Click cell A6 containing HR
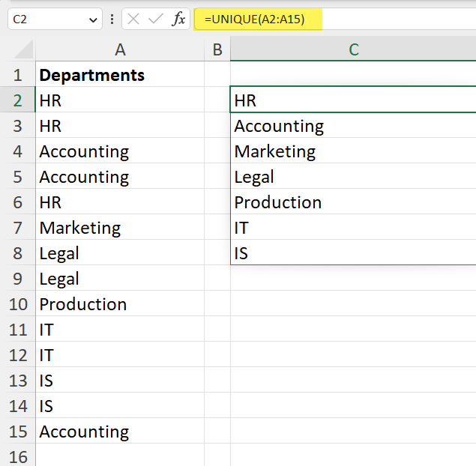 pos(120,202)
